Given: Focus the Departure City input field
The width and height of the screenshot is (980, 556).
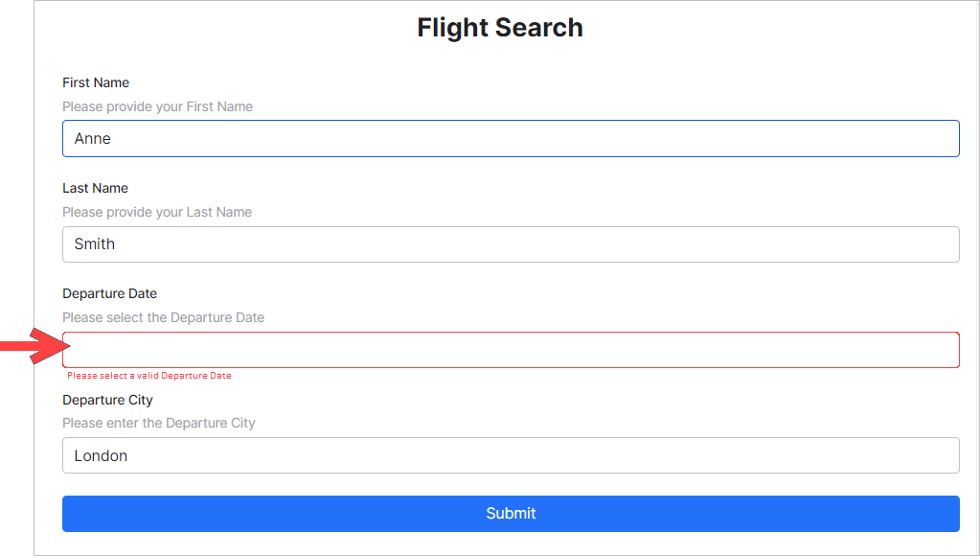Looking at the screenshot, I should [x=511, y=455].
